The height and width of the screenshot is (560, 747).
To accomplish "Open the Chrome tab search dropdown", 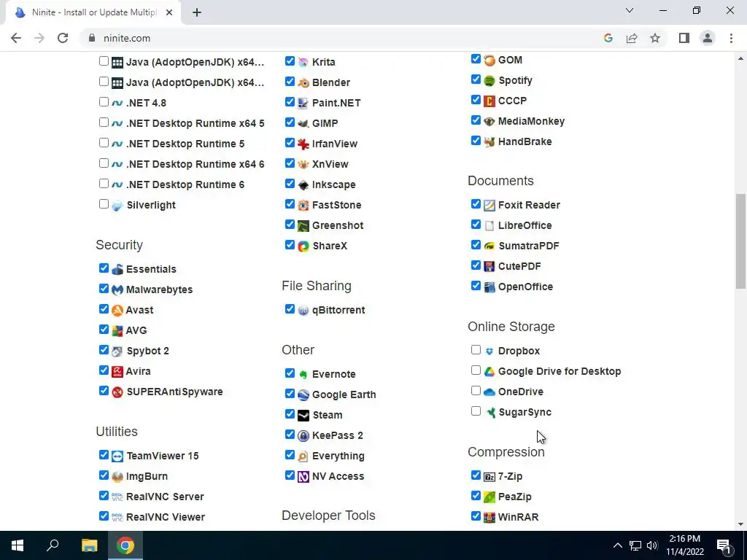I will pos(630,10).
